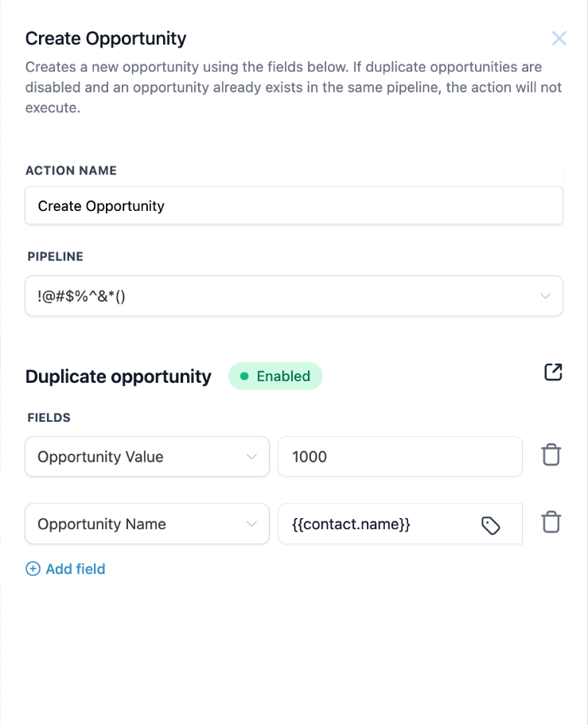Click the Enabled status badge
Image resolution: width=588 pixels, height=725 pixels.
coord(275,376)
